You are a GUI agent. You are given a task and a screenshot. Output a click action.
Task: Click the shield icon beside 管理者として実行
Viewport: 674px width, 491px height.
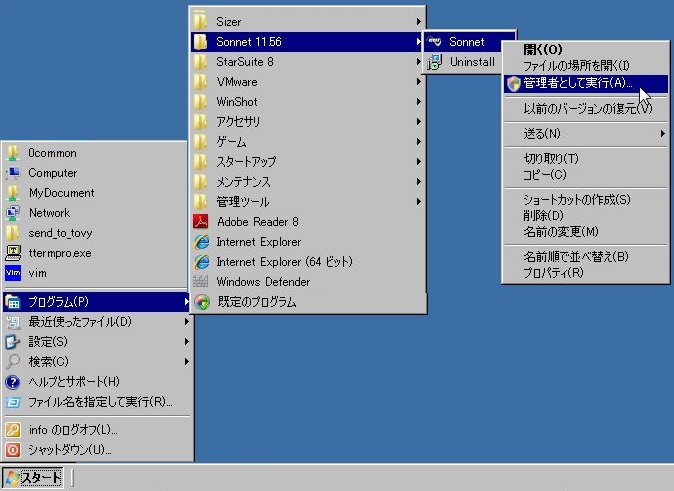pos(513,84)
